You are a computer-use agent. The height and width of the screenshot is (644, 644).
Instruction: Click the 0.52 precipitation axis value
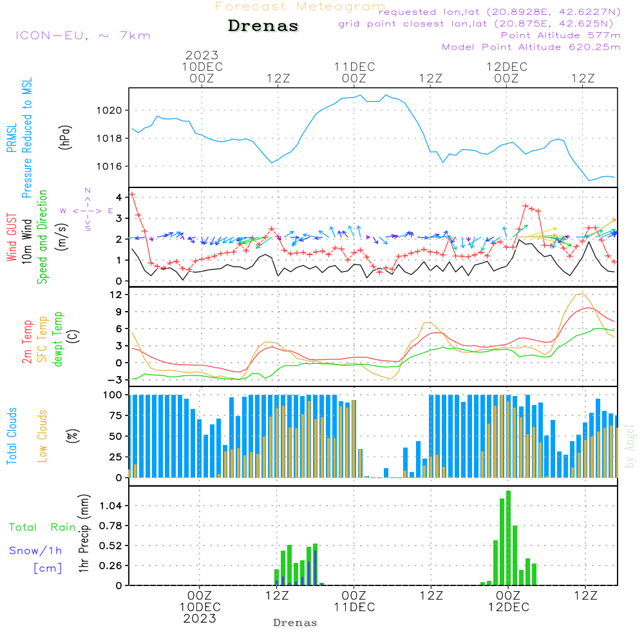click(111, 546)
